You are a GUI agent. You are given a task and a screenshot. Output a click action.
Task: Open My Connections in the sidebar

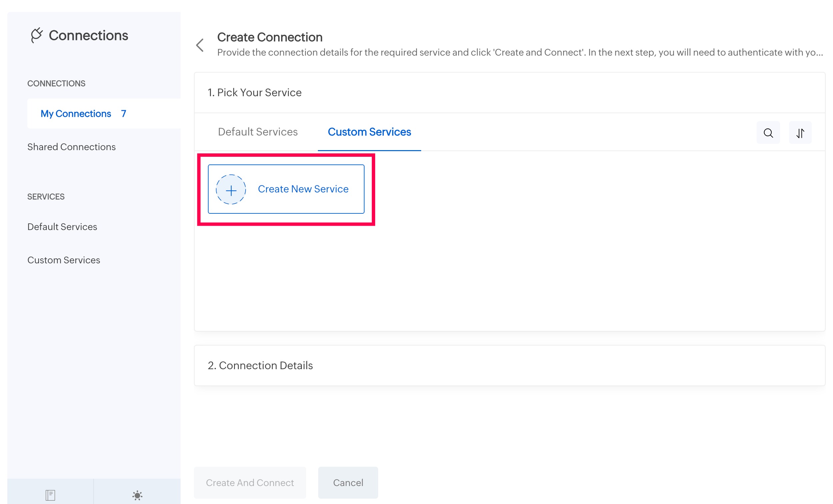pyautogui.click(x=76, y=114)
